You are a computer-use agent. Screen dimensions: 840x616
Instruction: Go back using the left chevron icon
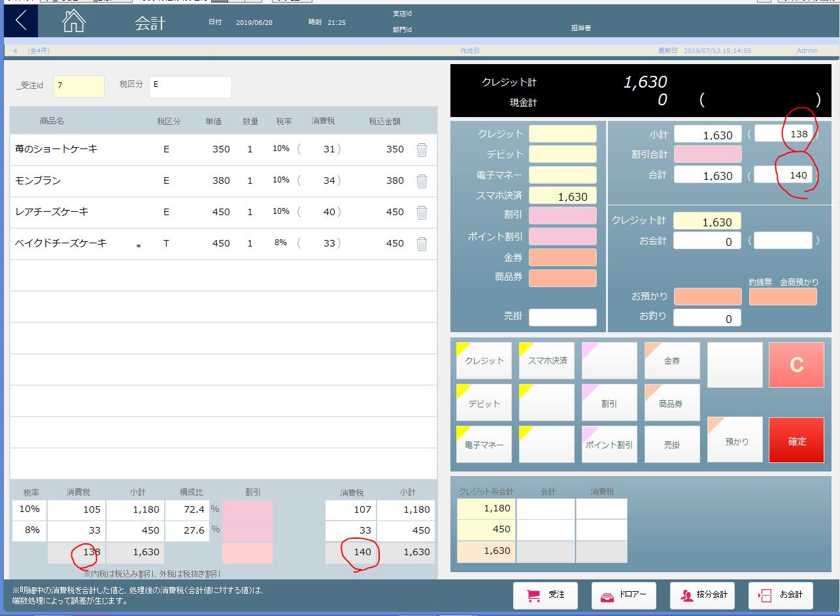21,21
